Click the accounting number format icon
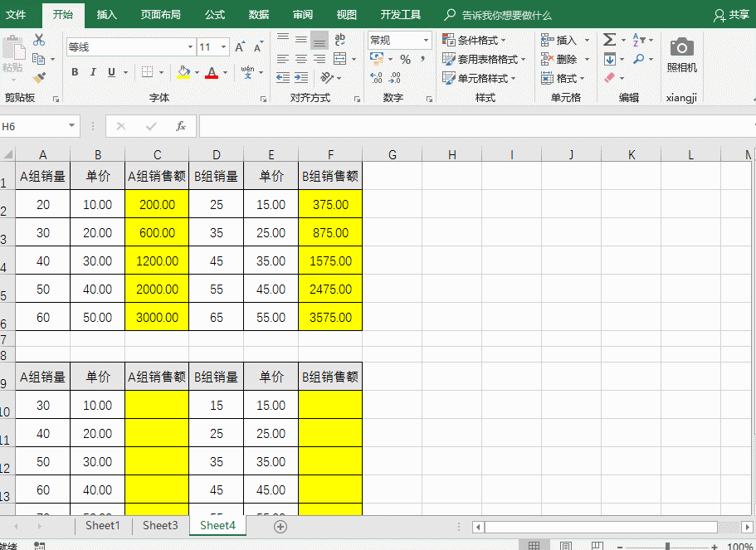The height and width of the screenshot is (550, 756). (377, 59)
